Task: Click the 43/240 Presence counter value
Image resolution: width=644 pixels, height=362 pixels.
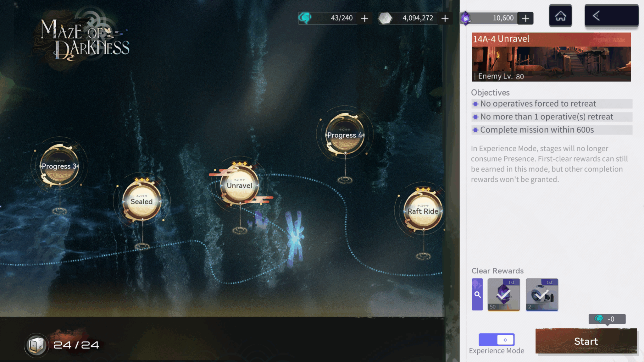Action: [341, 18]
